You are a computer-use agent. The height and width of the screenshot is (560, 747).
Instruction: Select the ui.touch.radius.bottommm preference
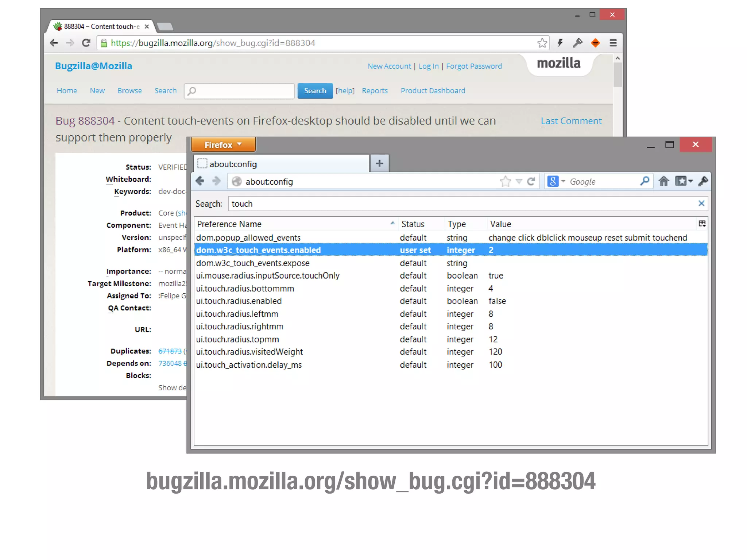451,288
